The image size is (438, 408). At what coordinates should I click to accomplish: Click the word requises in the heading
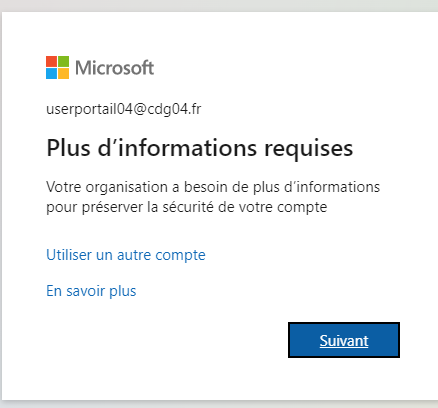[x=309, y=149]
